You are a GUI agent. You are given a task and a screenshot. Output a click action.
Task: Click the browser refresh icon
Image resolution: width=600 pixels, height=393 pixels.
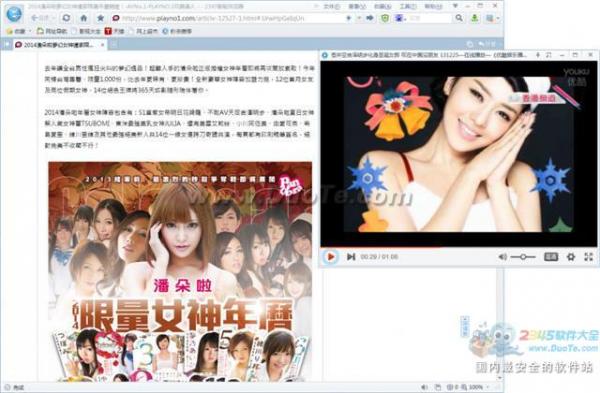coord(66,18)
